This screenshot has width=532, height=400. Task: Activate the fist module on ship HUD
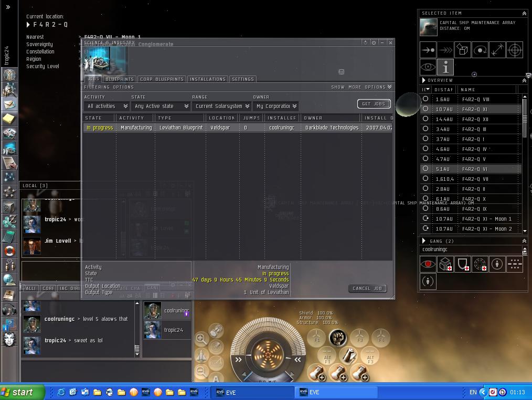tap(338, 338)
